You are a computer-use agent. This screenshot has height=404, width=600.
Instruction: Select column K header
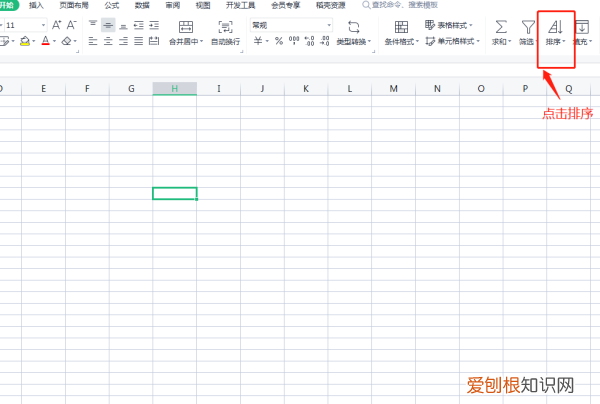coord(306,89)
